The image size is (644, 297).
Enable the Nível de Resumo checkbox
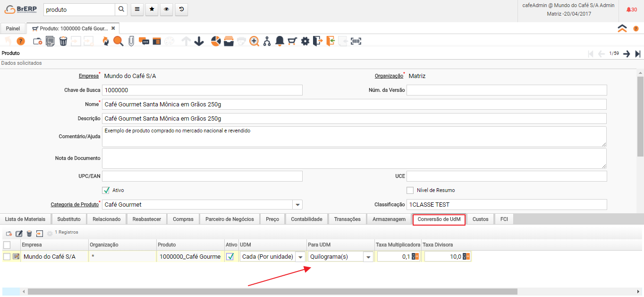(410, 190)
